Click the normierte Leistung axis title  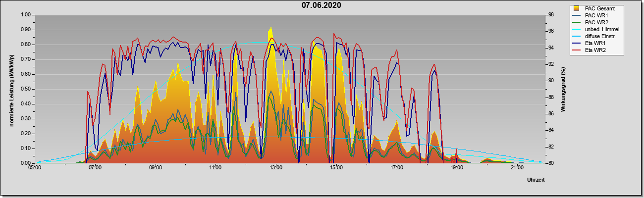point(11,89)
